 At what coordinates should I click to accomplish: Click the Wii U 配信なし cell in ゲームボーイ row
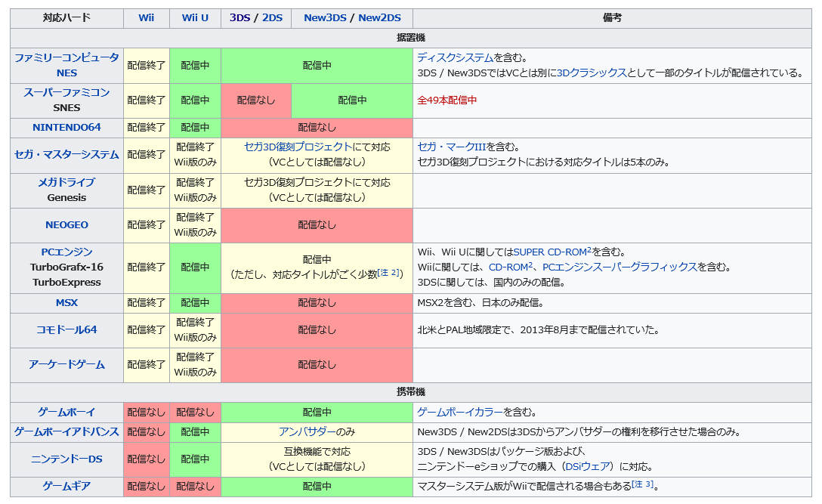click(195, 413)
